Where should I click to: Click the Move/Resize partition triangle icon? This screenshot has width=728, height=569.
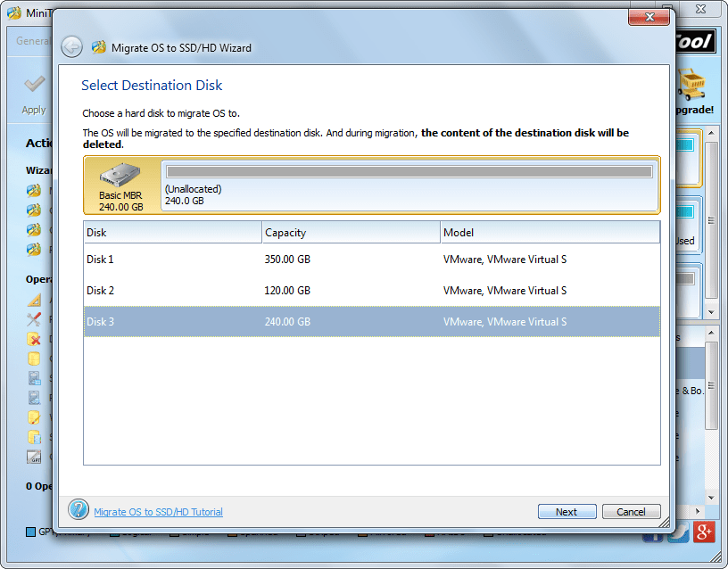33,300
